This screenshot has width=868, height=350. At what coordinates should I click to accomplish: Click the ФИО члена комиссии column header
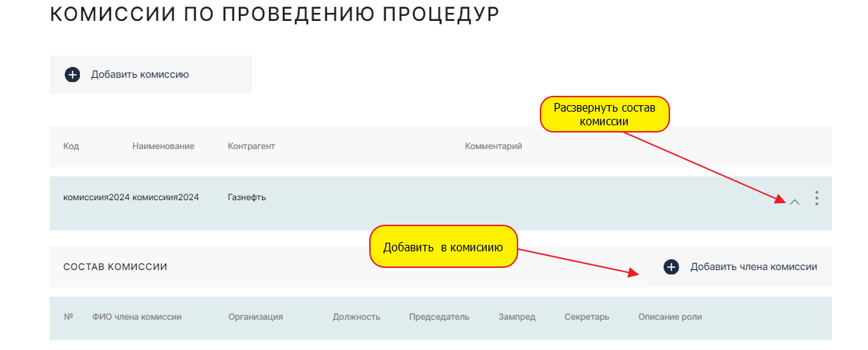coord(137,317)
